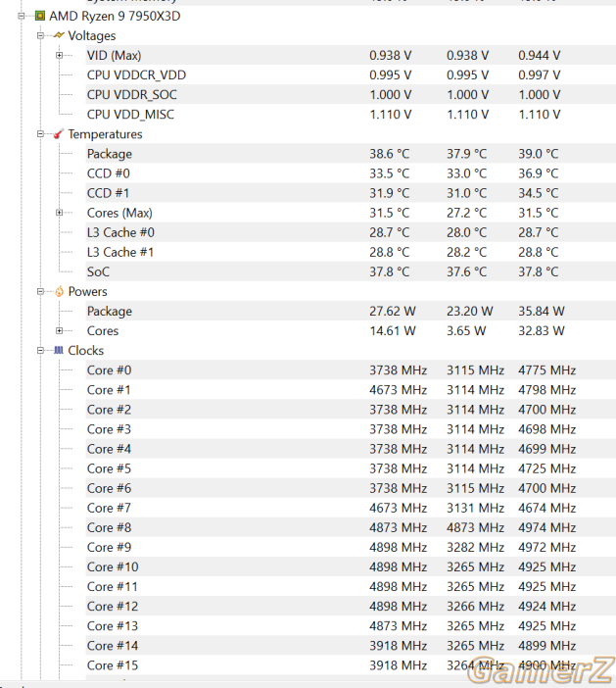The height and width of the screenshot is (688, 616).
Task: Expand the Cores (Max) temperature row
Action: pos(59,213)
